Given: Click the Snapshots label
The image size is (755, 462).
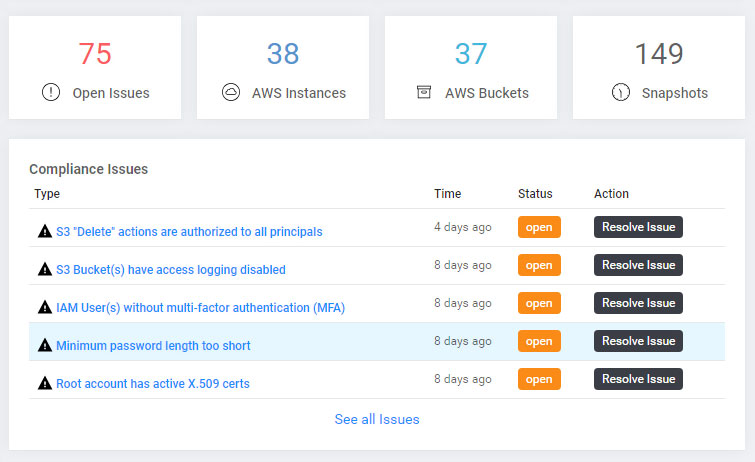Looking at the screenshot, I should (x=675, y=93).
